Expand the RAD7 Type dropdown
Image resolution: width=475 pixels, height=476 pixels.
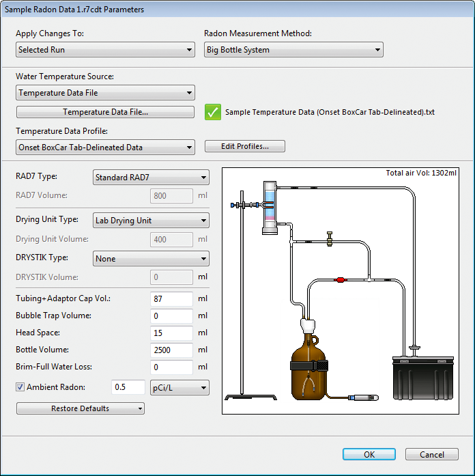(151, 178)
